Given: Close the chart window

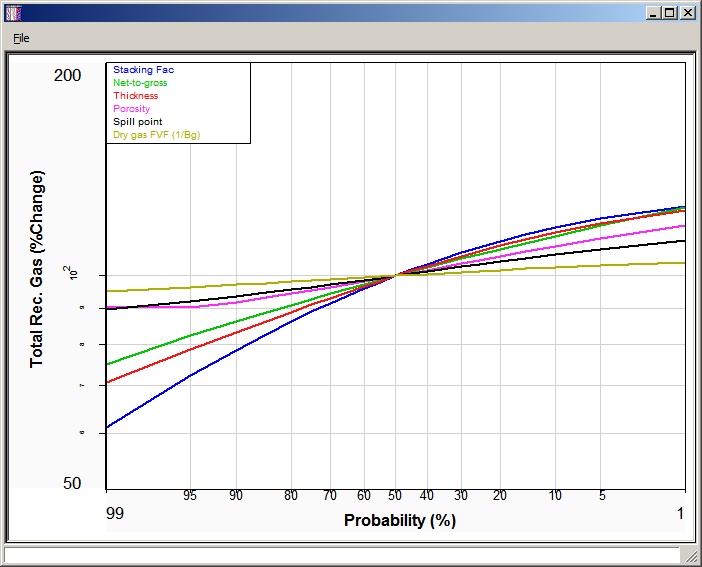Looking at the screenshot, I should (x=687, y=13).
